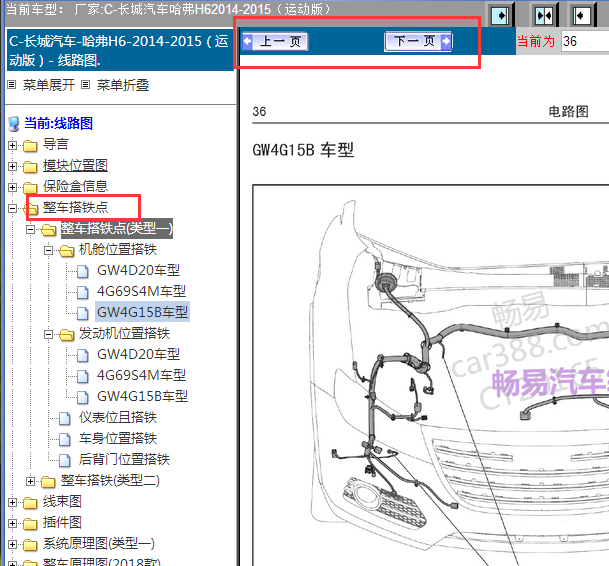Click the 当前:线路图 computer icon

pyautogui.click(x=14, y=124)
